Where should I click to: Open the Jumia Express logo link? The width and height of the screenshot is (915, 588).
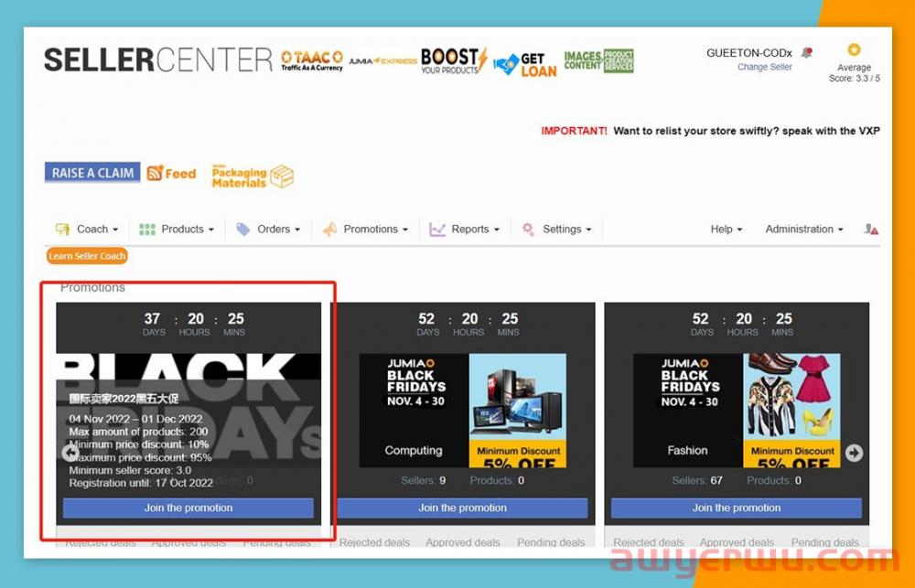point(382,61)
